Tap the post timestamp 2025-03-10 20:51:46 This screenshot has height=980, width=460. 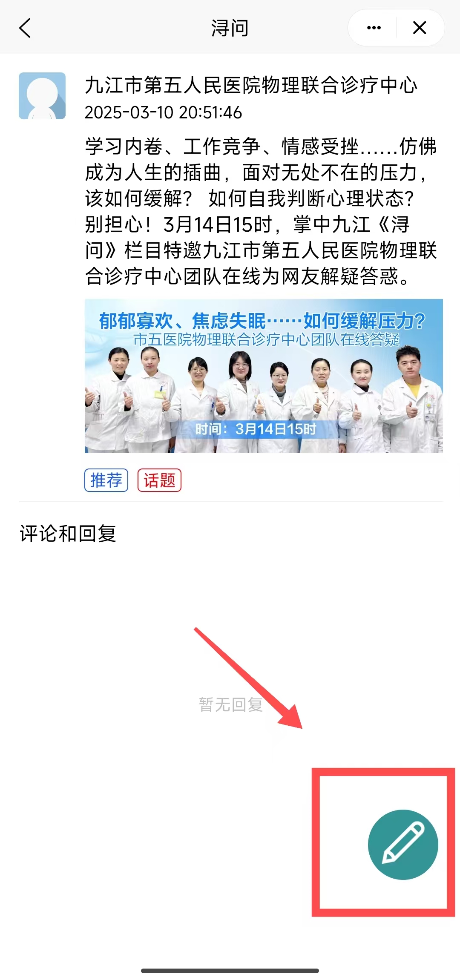pyautogui.click(x=163, y=113)
